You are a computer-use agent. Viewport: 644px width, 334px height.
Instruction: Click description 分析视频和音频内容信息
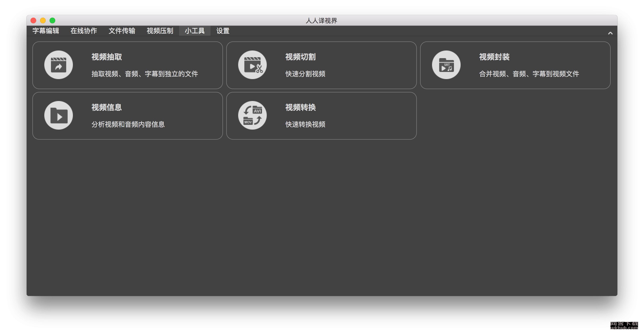[x=128, y=125]
